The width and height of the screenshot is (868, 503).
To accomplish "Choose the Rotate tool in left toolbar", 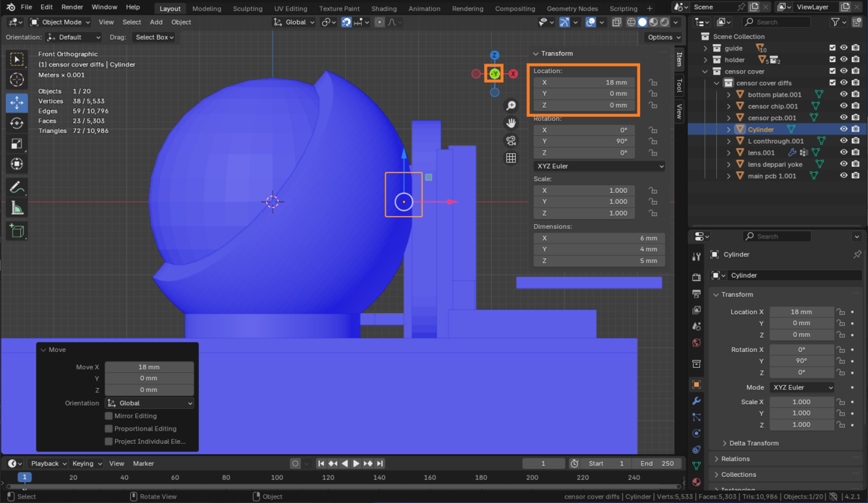I will (17, 124).
